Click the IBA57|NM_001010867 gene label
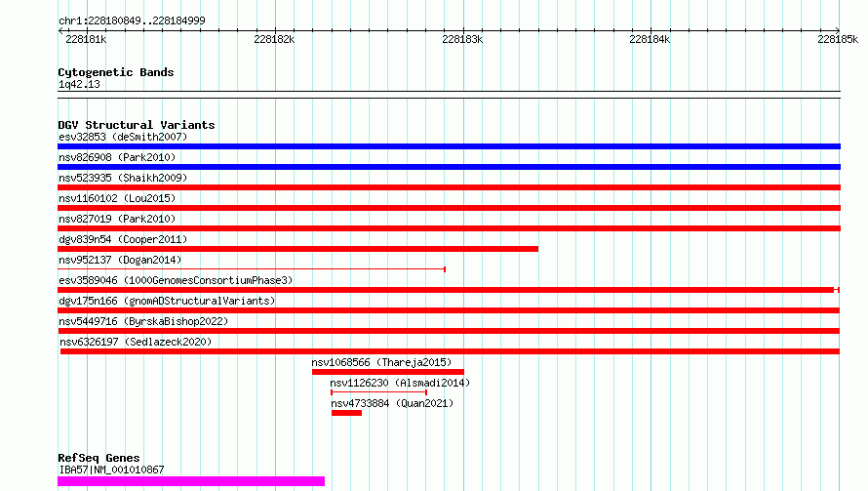The width and height of the screenshot is (868, 491). click(111, 470)
